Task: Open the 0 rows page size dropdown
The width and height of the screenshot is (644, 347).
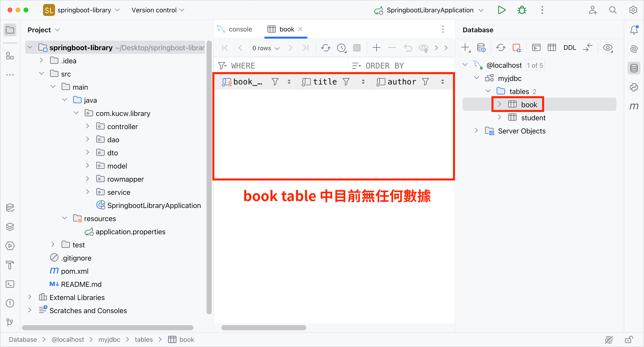Action: [266, 48]
